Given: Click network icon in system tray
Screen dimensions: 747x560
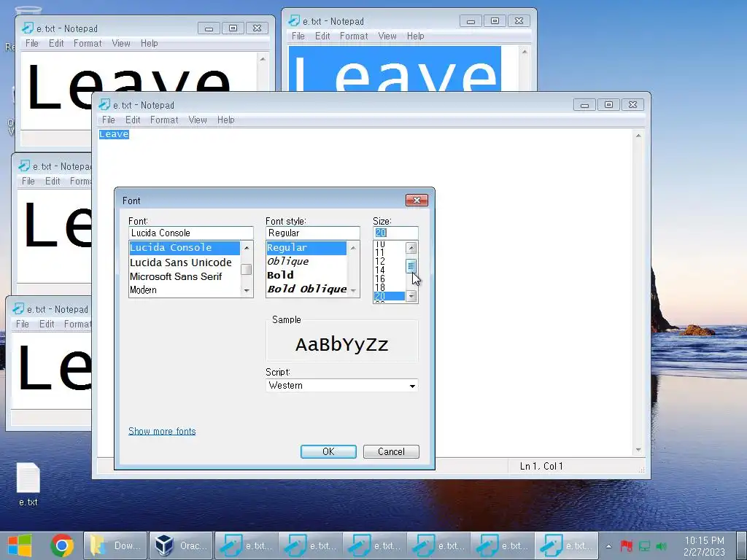Looking at the screenshot, I should (644, 545).
